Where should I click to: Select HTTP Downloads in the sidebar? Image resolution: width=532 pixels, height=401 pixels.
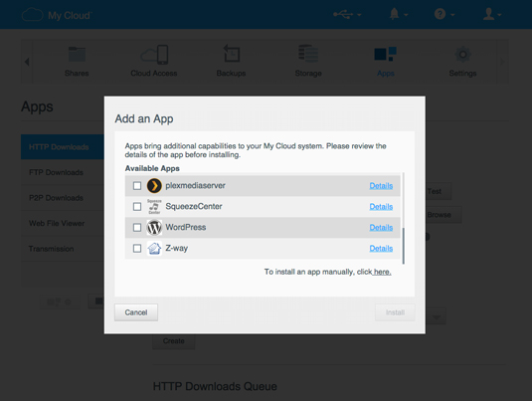click(x=63, y=147)
